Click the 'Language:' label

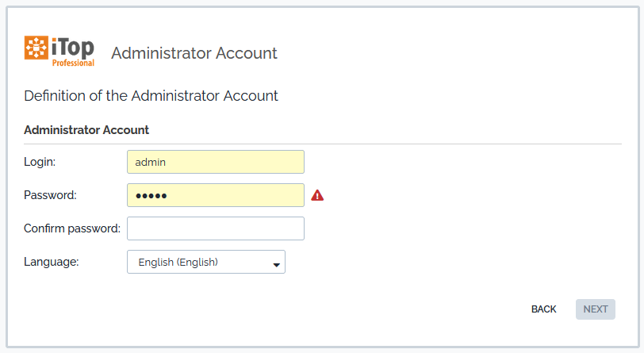[52, 262]
